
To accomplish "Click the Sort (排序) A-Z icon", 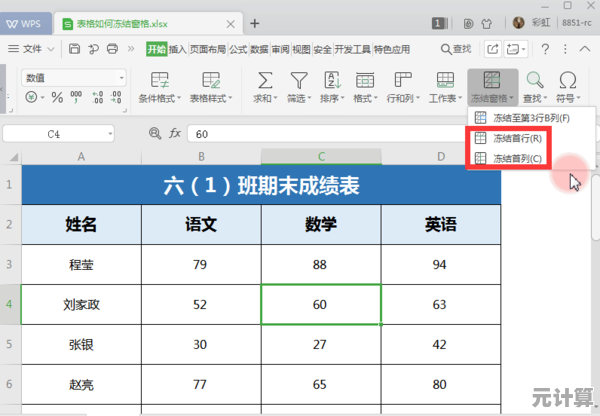I will 330,81.
